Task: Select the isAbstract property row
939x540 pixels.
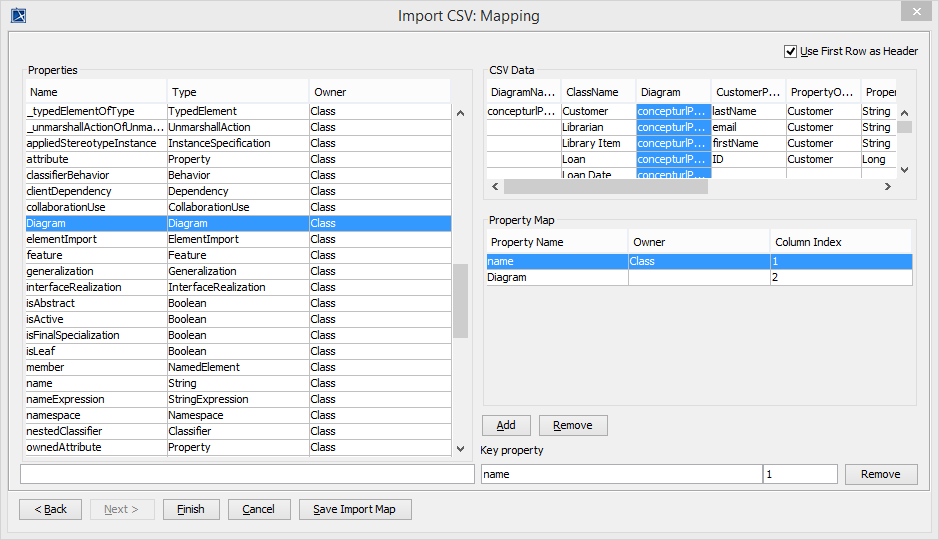Action: 95,303
